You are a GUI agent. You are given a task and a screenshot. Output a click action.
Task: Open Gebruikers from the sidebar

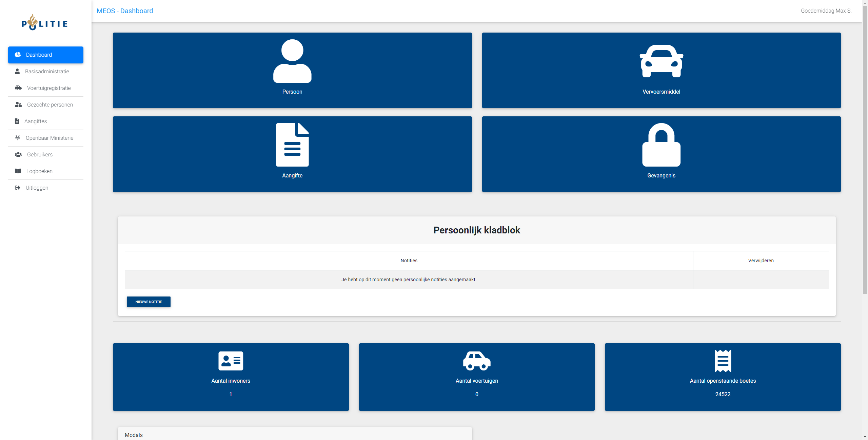tap(40, 155)
